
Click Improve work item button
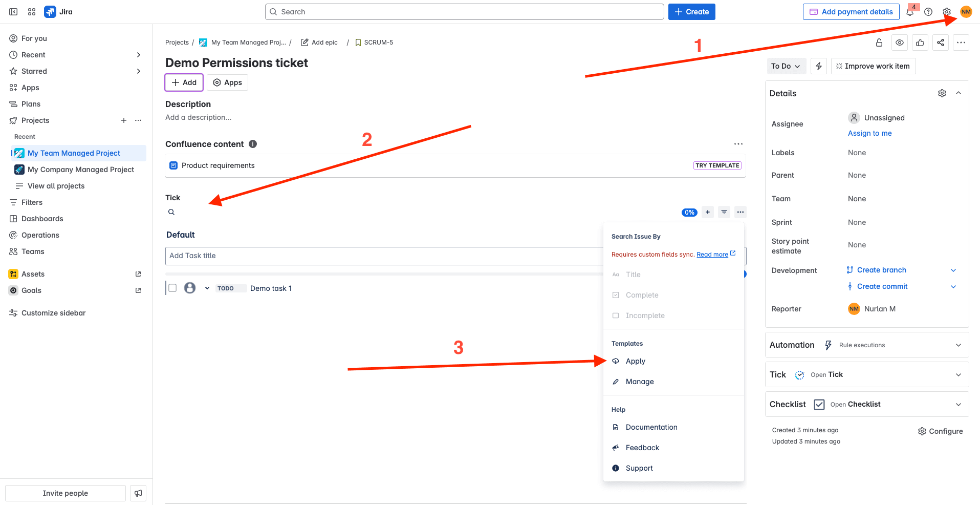[873, 66]
